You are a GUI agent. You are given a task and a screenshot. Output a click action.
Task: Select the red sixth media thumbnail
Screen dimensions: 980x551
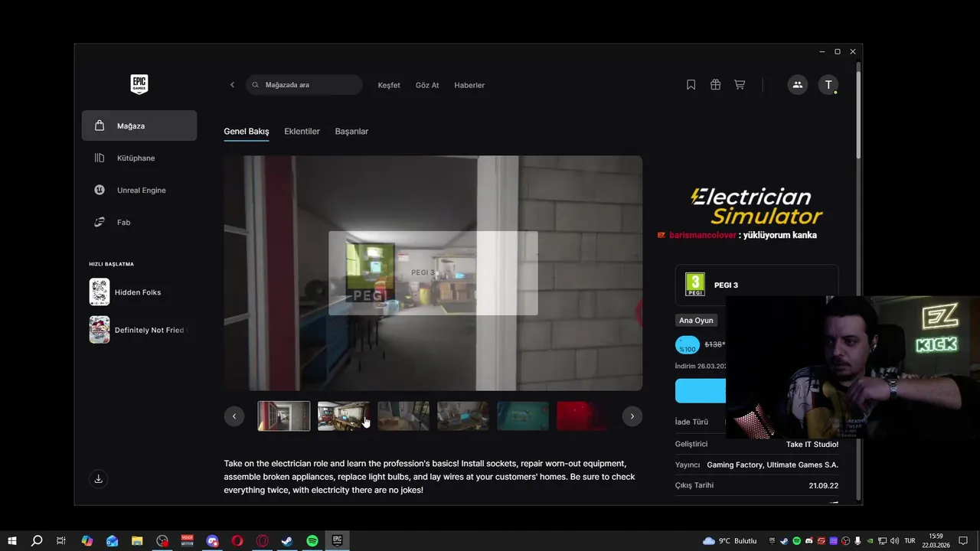click(583, 416)
